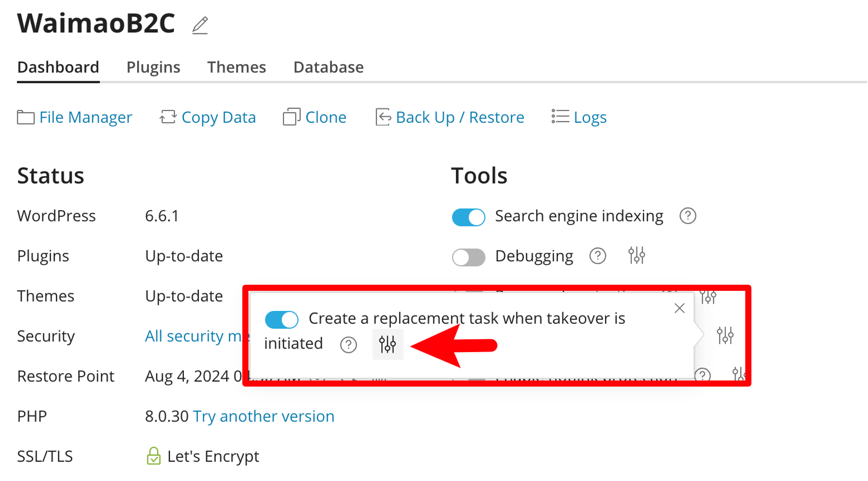Click the Back Up / Restore icon
868x481 pixels.
tap(382, 117)
